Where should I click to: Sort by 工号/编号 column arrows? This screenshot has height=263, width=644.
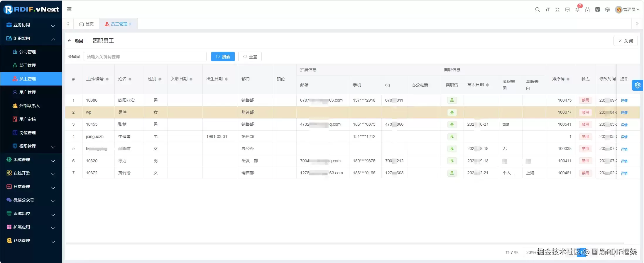tap(107, 79)
